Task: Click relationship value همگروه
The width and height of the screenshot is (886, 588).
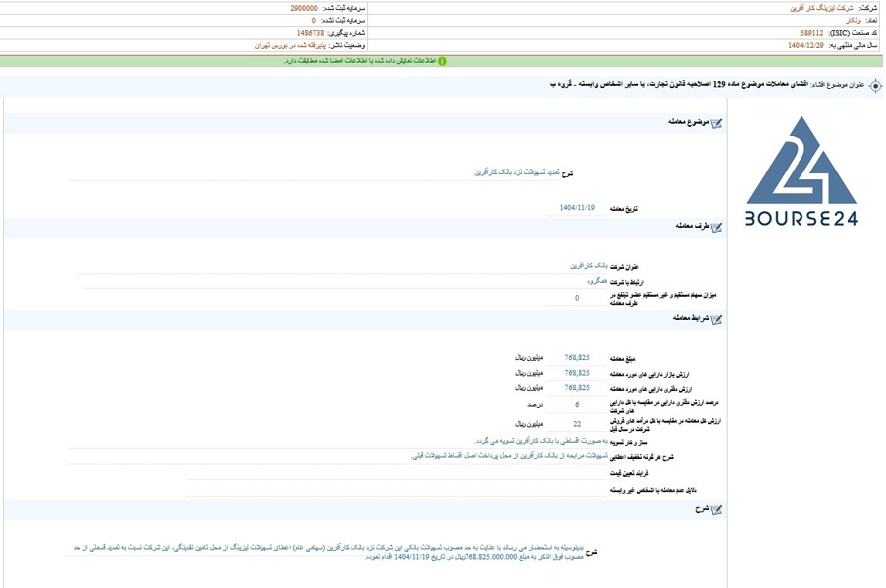Action: [598, 280]
